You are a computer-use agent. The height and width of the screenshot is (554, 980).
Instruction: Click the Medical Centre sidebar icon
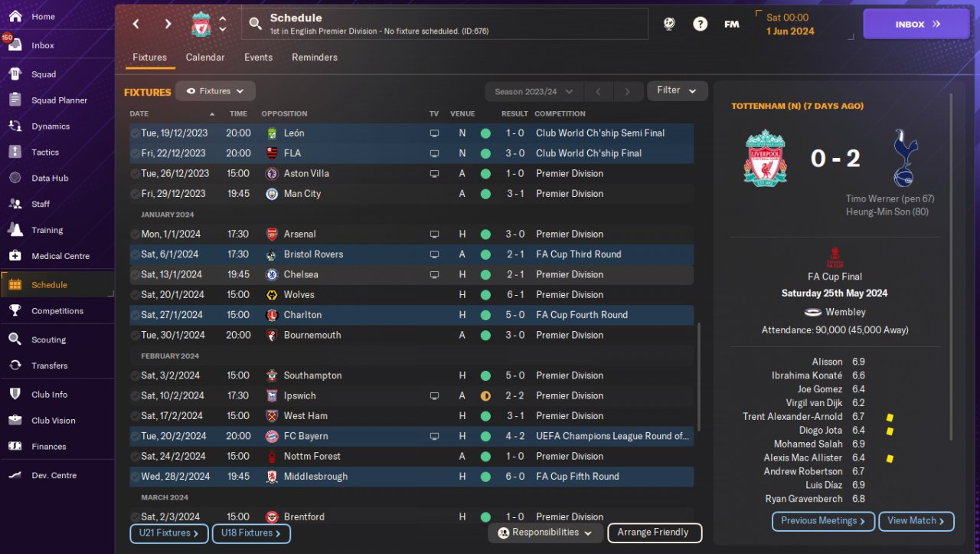[x=15, y=256]
